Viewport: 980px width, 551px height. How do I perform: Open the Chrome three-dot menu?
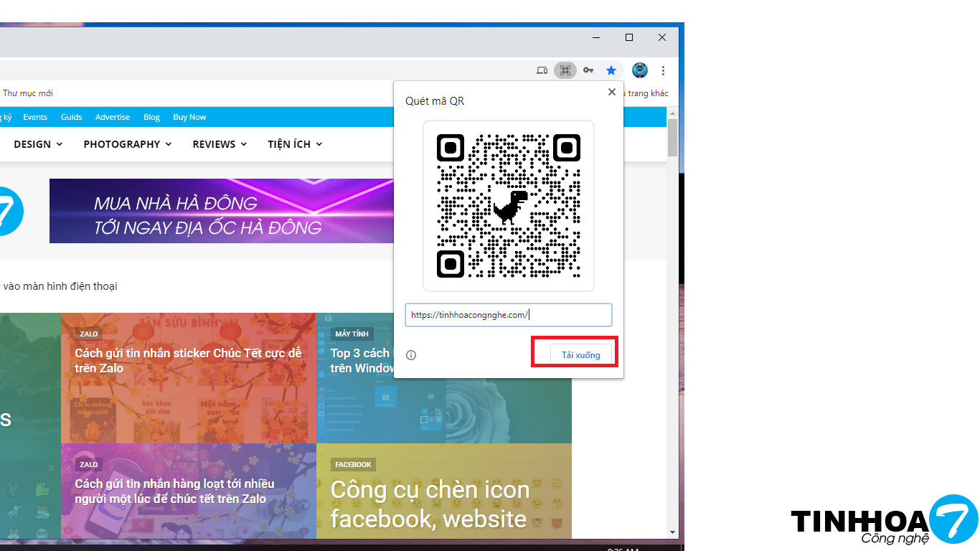click(663, 70)
